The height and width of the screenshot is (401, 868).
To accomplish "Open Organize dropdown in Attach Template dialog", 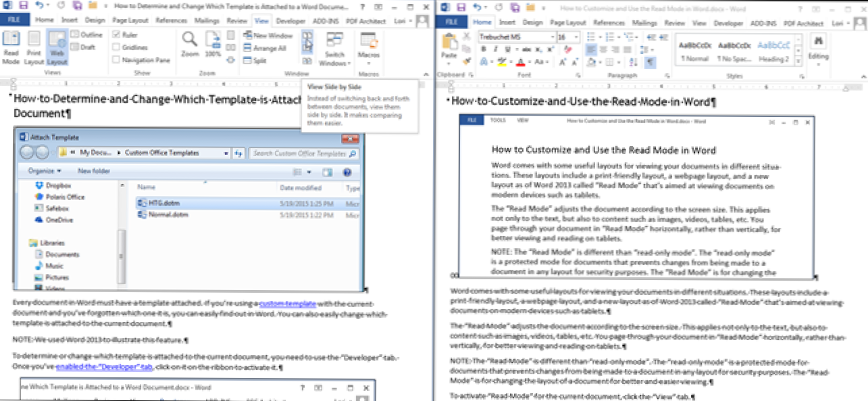I will coord(45,171).
